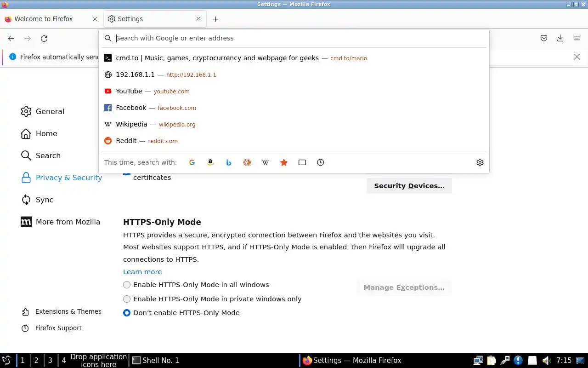Select Don't enable HTTPS-Only Mode
Viewport: 588px width, 368px height.
(127, 313)
